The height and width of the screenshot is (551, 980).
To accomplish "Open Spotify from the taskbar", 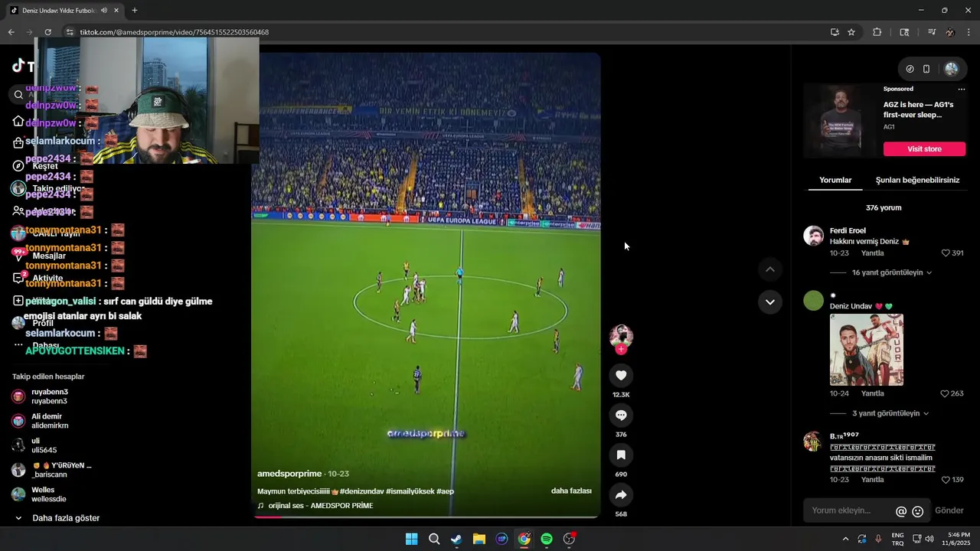I will pyautogui.click(x=547, y=539).
